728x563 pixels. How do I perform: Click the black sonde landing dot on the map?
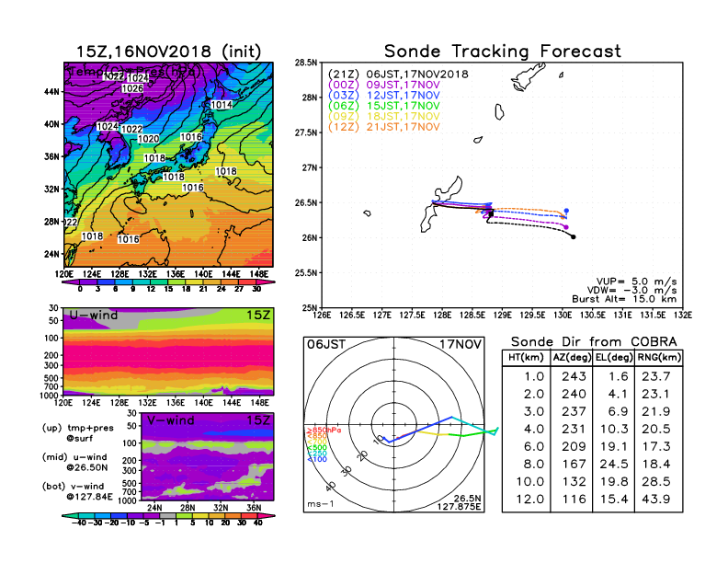574,236
